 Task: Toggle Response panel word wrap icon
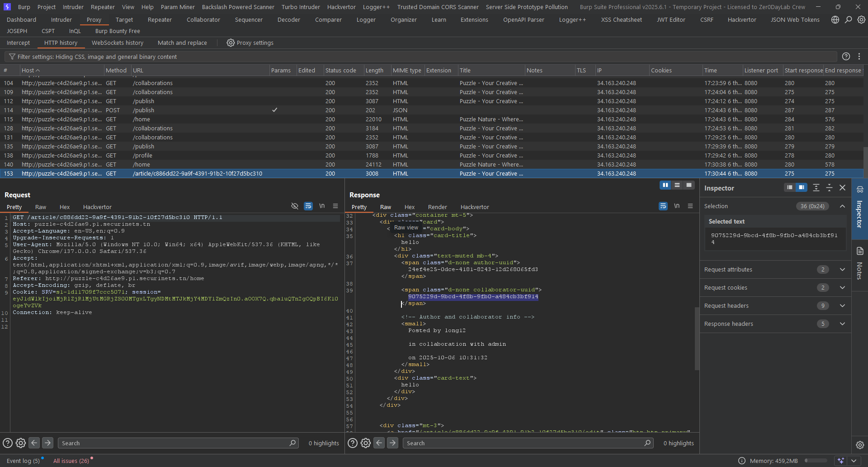tap(663, 206)
